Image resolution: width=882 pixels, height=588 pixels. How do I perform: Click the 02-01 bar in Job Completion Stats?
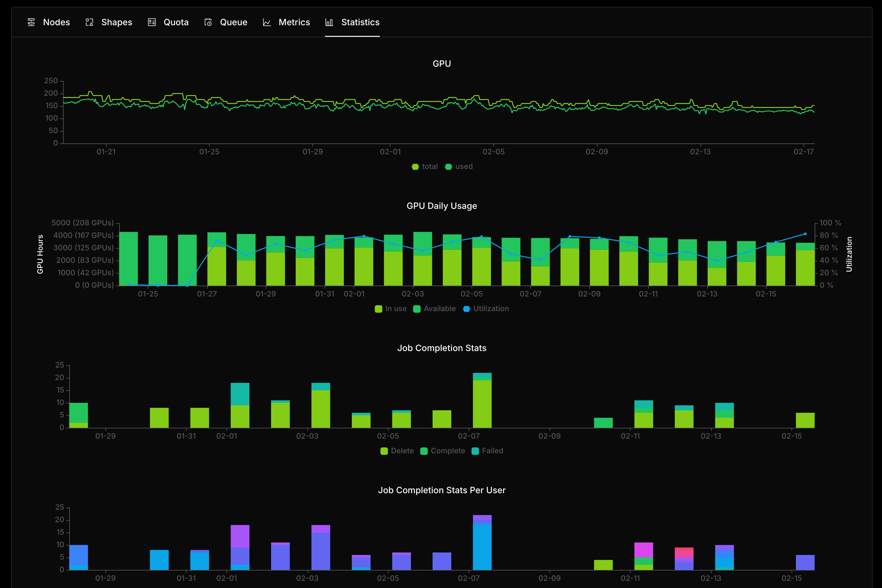pos(240,405)
